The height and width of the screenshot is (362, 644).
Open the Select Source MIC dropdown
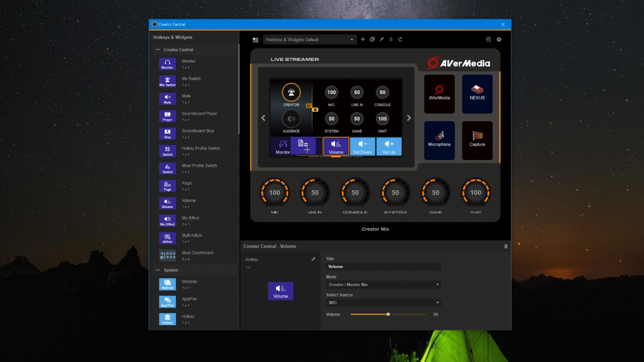(384, 302)
